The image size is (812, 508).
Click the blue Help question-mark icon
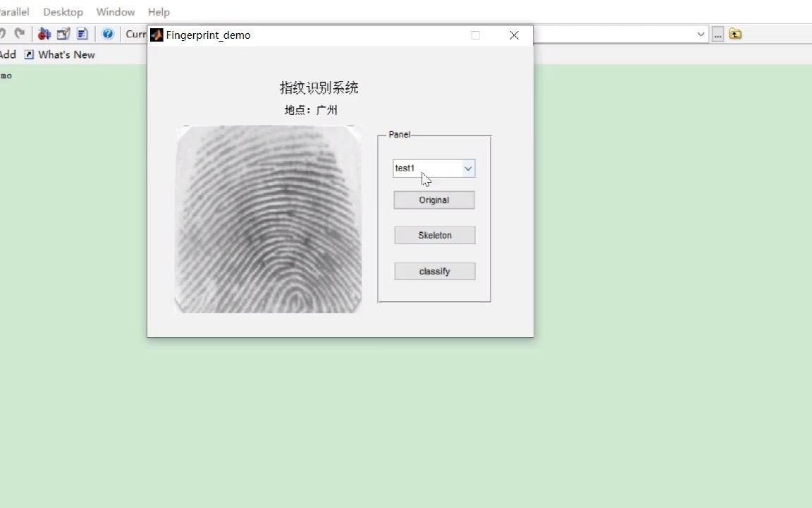(x=107, y=33)
